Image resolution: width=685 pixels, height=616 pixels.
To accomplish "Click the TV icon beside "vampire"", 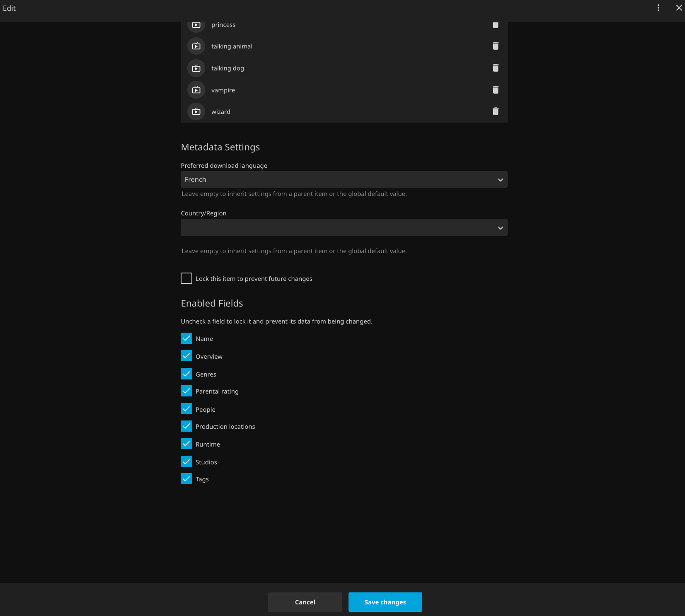I will coord(196,90).
